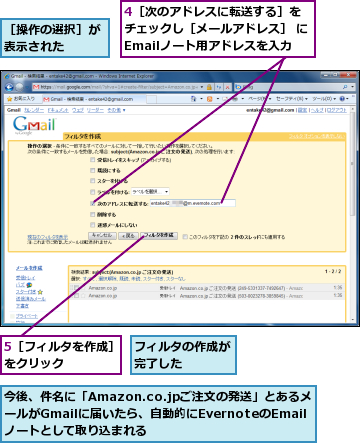This screenshot has width=360, height=443.
Task: Select the Gmail browser tab
Action: (x=93, y=99)
